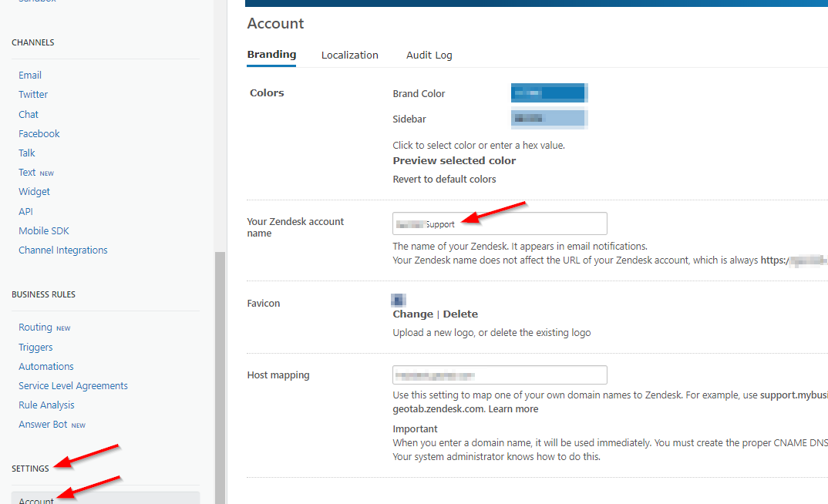Image resolution: width=828 pixels, height=504 pixels.
Task: Switch to the Branding tab
Action: tap(271, 55)
